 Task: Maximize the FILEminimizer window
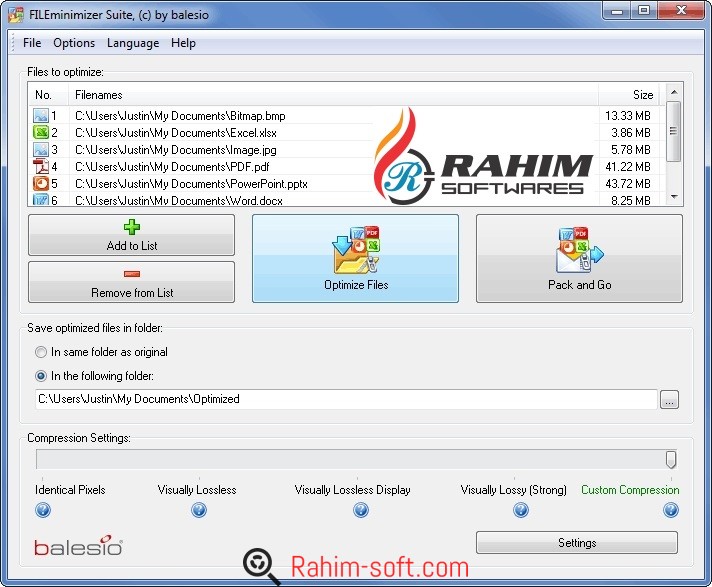coord(643,11)
